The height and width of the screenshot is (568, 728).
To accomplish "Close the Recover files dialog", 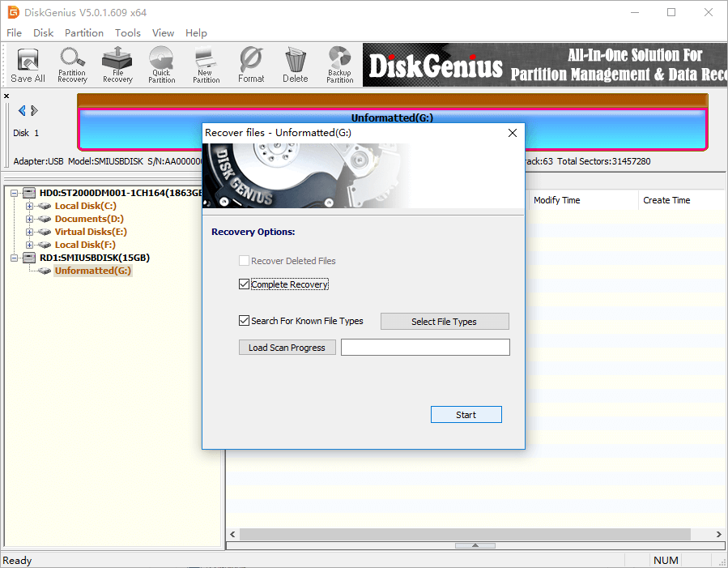I will [513, 133].
